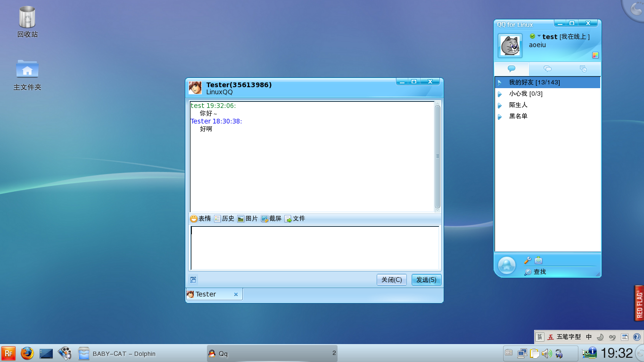644x362 pixels.
Task: Open the 表情 emoticon picker
Action: [x=200, y=219]
